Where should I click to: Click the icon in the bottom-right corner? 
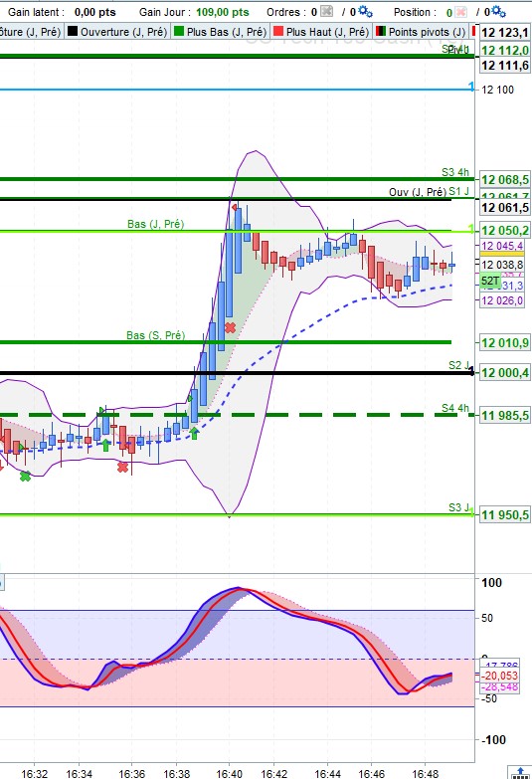[x=521, y=773]
